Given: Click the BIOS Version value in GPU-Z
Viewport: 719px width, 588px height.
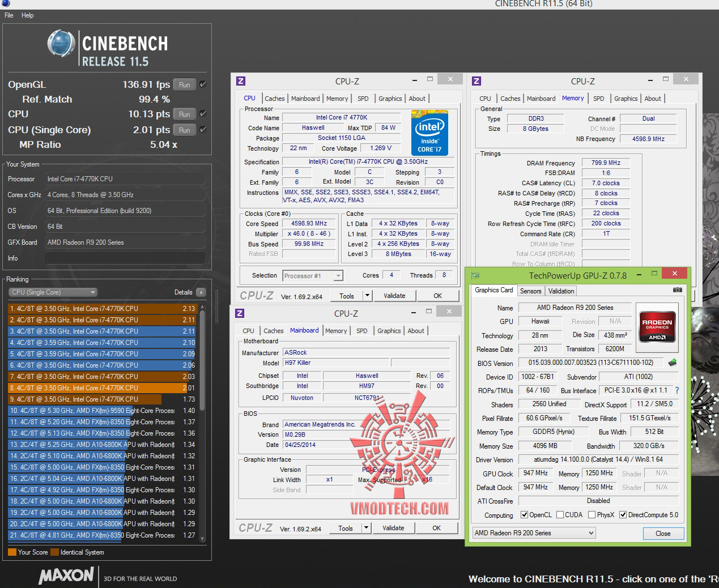Looking at the screenshot, I should 590,363.
